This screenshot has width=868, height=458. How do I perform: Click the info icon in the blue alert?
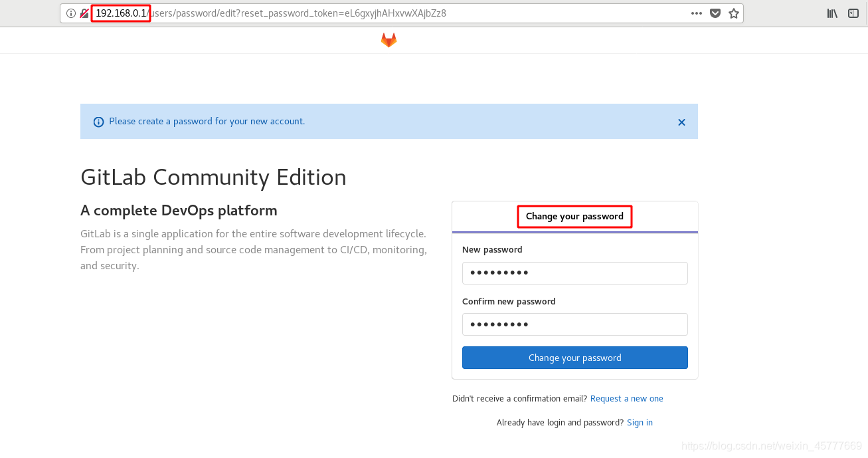coord(98,122)
